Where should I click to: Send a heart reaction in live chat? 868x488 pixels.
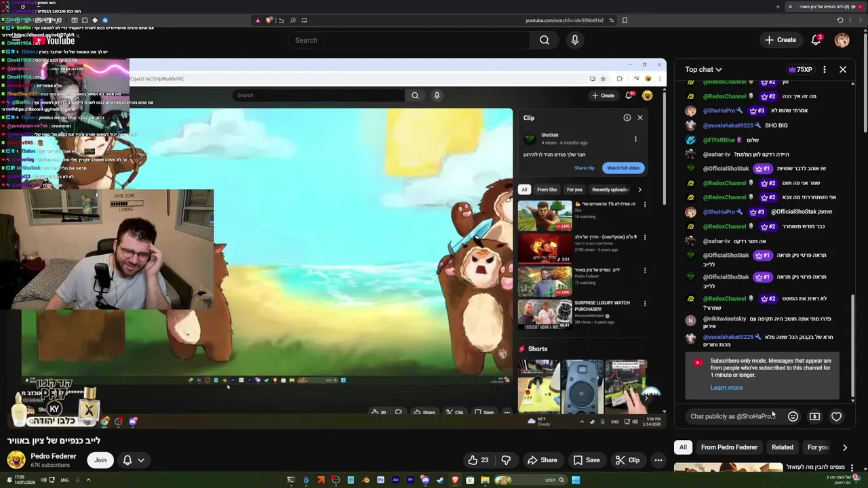pos(836,416)
